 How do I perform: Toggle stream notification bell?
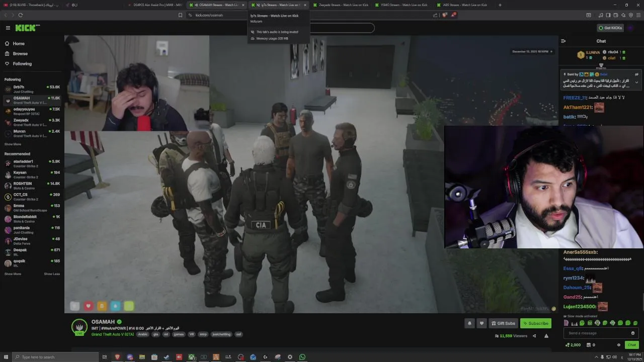point(469,323)
